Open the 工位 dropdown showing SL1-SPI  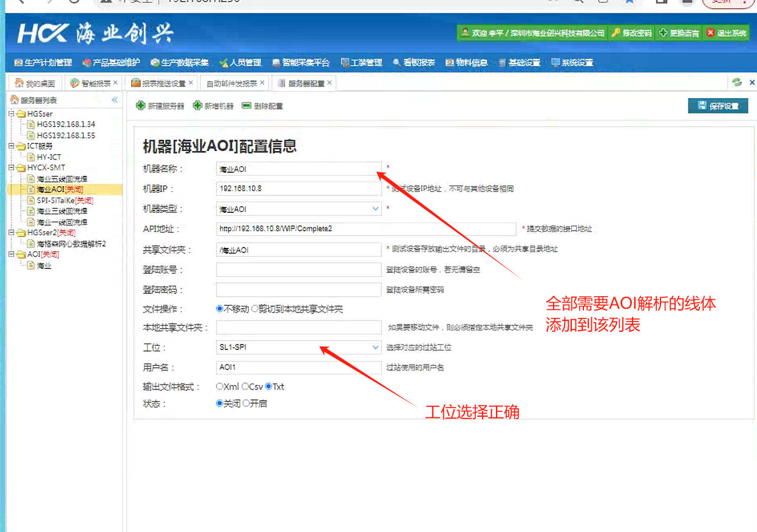click(375, 348)
